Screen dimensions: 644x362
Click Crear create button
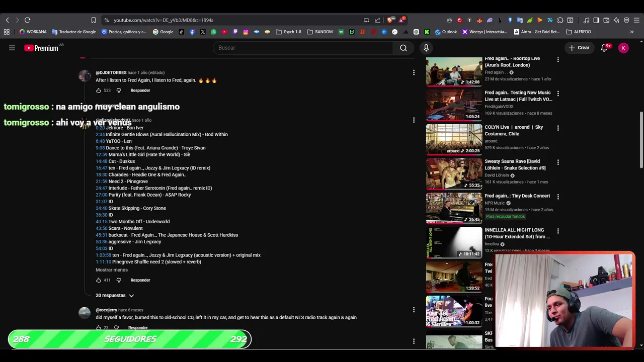579,48
